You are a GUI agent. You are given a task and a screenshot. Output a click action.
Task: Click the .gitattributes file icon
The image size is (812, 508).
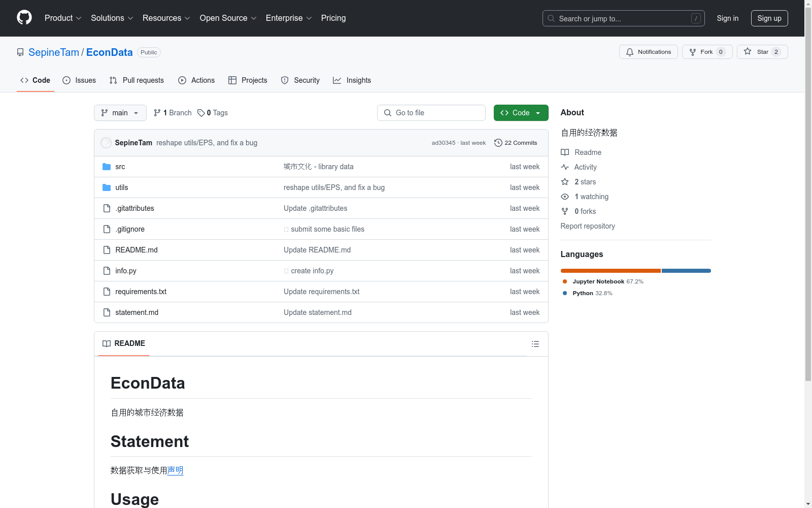click(x=107, y=208)
